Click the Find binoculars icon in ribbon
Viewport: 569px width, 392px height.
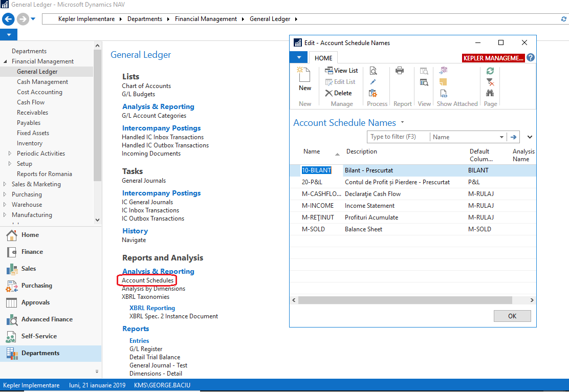click(490, 93)
